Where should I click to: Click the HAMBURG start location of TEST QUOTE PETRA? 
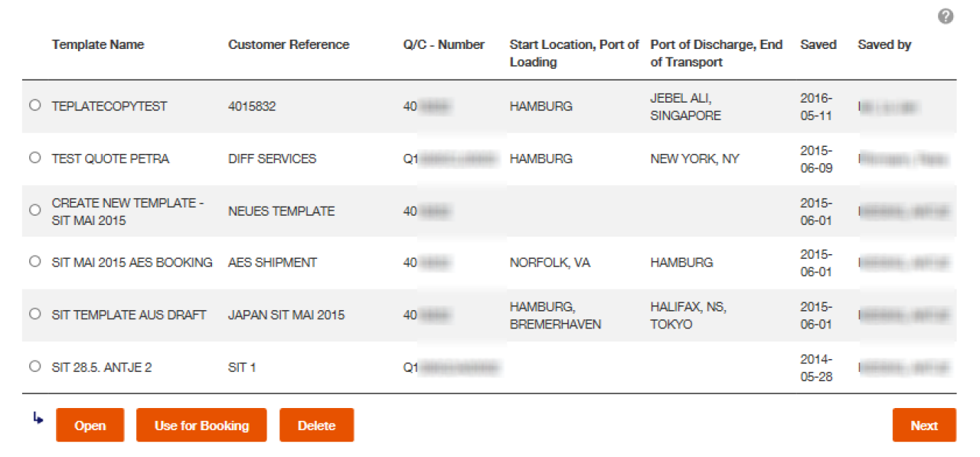pos(541,158)
